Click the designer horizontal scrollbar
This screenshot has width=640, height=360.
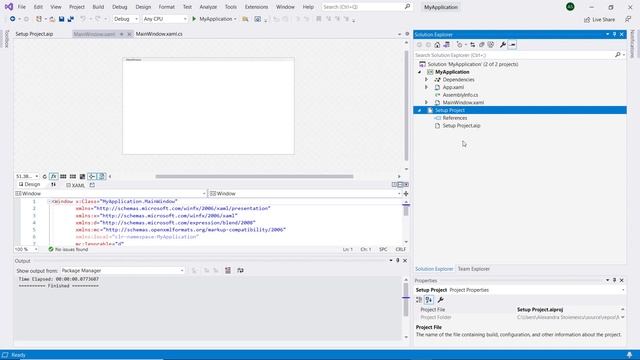254,176
